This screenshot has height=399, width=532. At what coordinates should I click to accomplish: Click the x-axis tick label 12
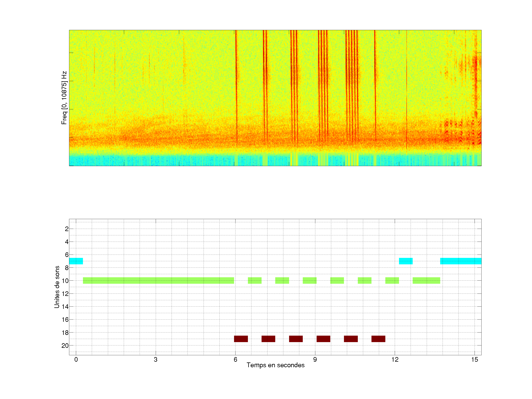395,359
